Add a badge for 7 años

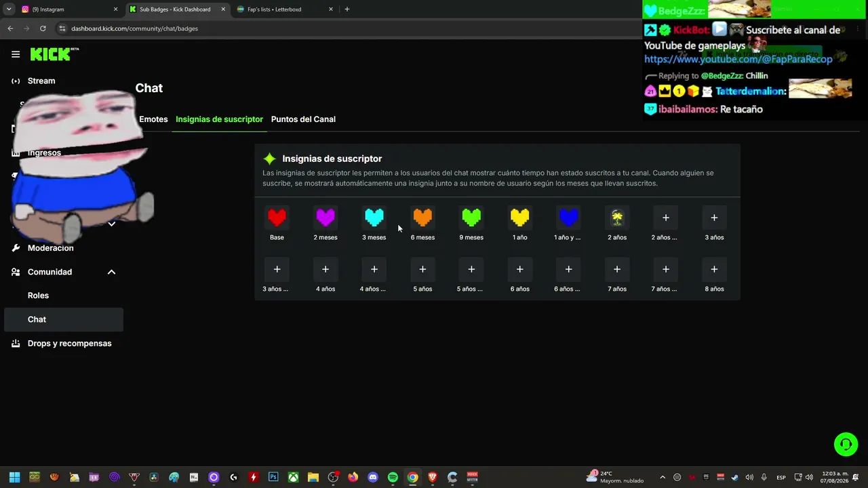tap(617, 269)
